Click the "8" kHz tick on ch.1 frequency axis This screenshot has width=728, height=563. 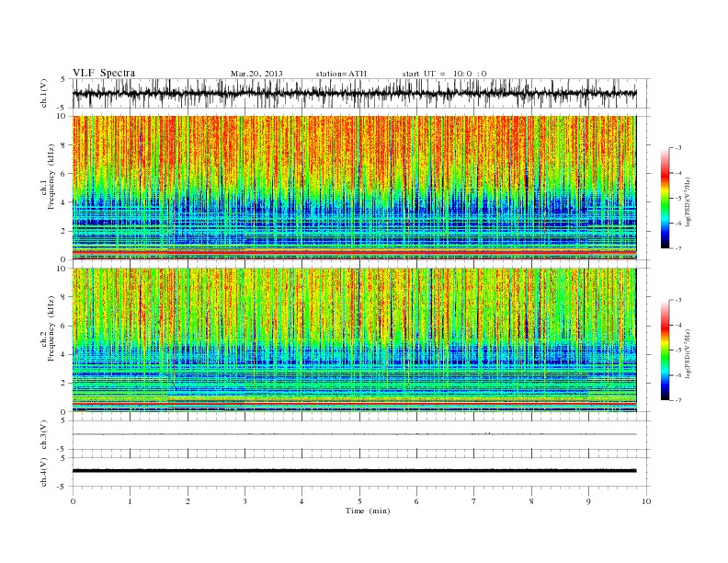point(64,145)
